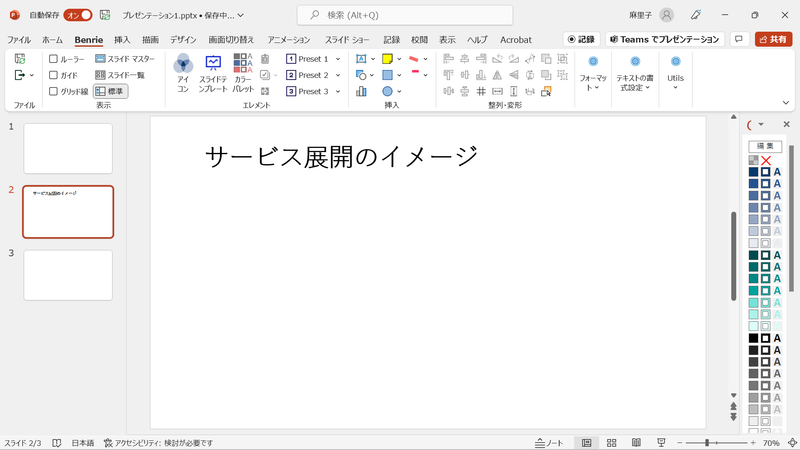Pick the dark navy fill swatch
The image size is (800, 450).
(754, 172)
